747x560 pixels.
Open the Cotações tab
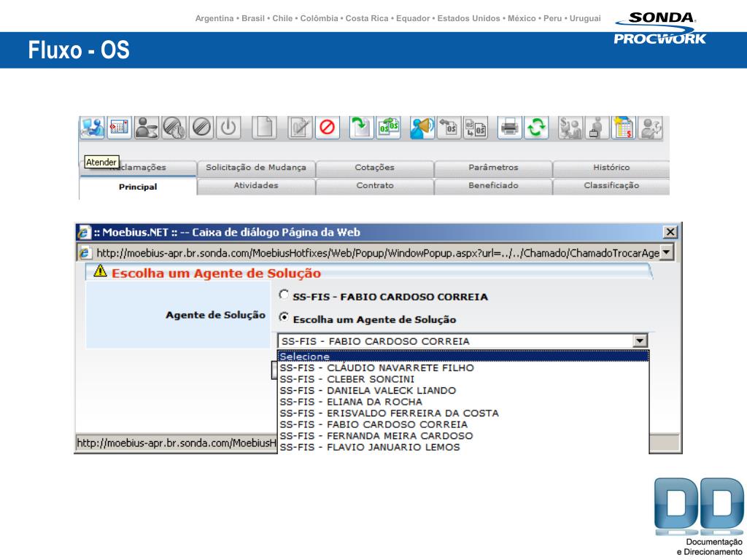[x=374, y=168]
